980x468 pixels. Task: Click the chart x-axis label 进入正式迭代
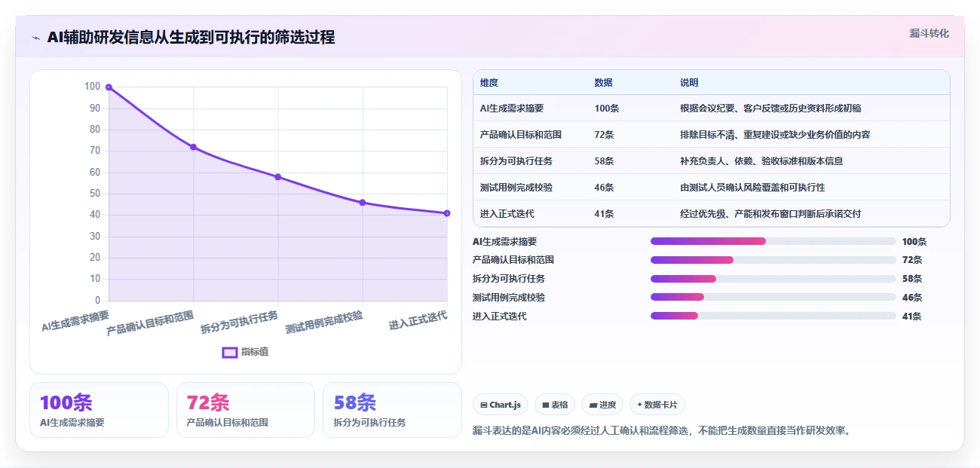click(x=418, y=320)
